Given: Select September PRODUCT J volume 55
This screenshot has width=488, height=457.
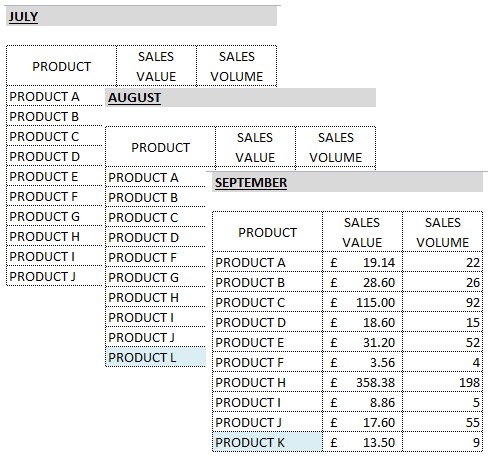Looking at the screenshot, I should pos(443,422).
